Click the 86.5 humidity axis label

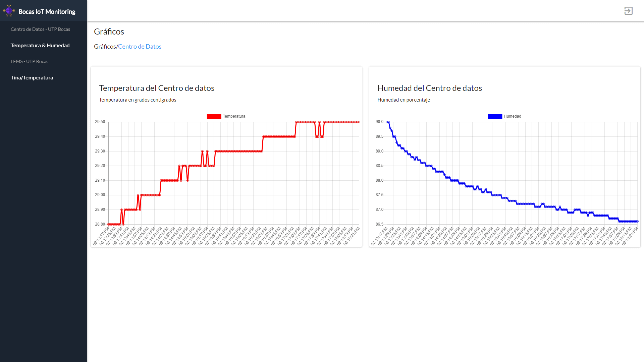coord(379,224)
